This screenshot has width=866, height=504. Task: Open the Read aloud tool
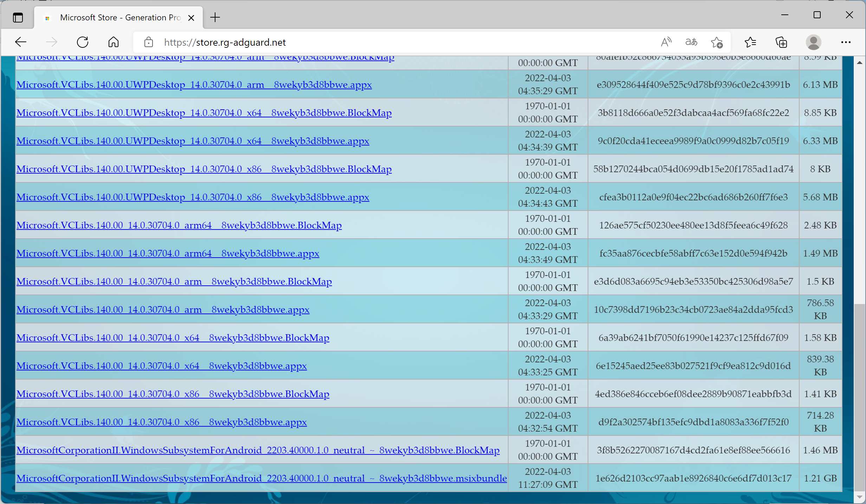pyautogui.click(x=666, y=42)
